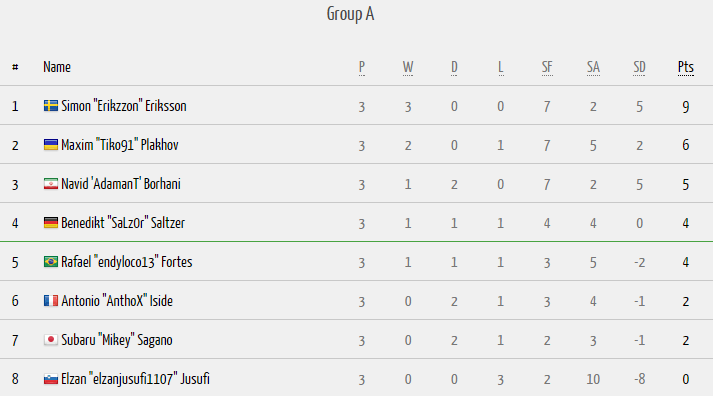Open Rafael "endyloco13" Fortes profile
713x396 pixels.
coord(127,262)
